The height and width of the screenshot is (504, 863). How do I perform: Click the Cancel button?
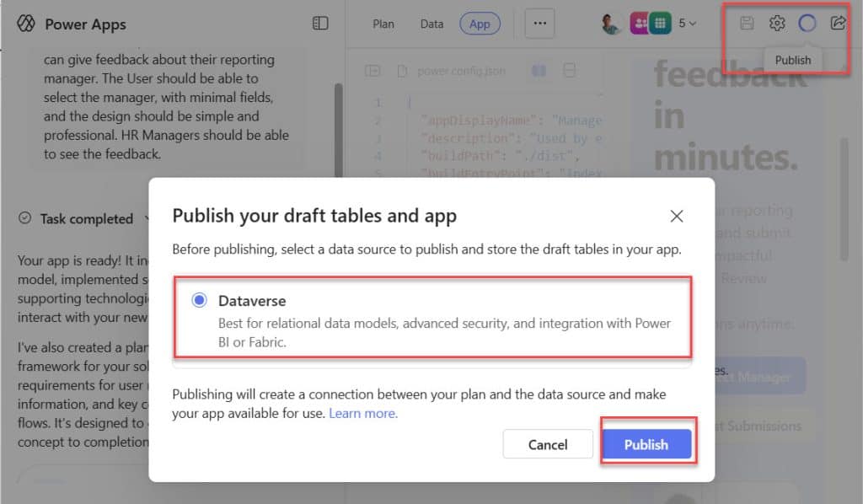click(548, 444)
